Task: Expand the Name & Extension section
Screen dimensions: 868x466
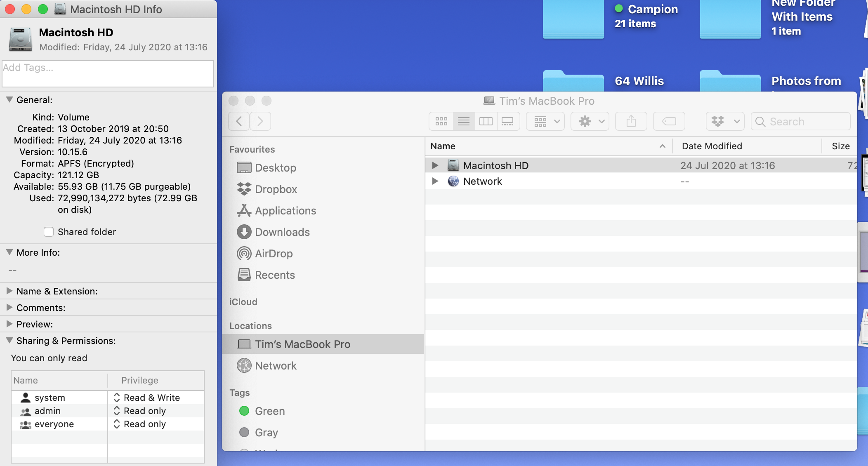Action: [x=9, y=291]
